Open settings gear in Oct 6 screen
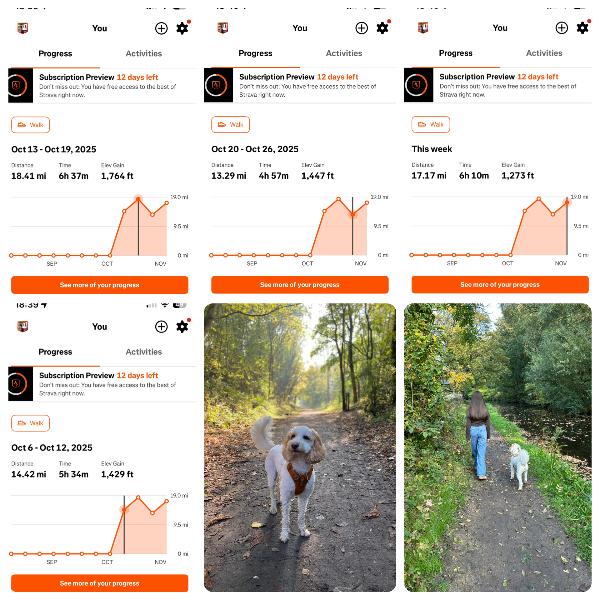This screenshot has width=600, height=600. [182, 327]
